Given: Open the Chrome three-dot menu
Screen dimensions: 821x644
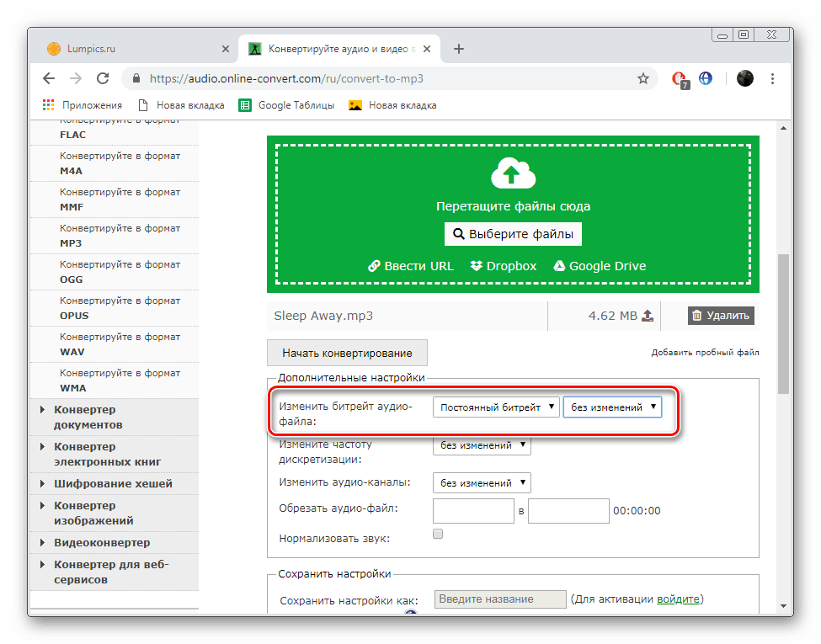Looking at the screenshot, I should point(772,78).
